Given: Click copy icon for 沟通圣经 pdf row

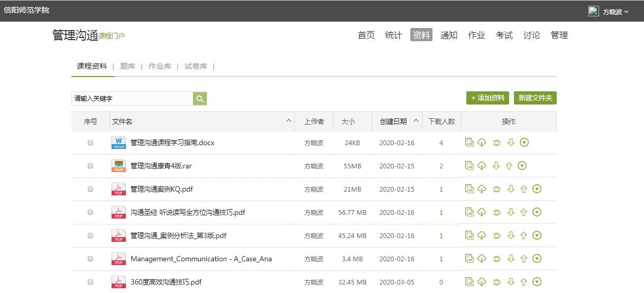Looking at the screenshot, I should click(469, 212).
